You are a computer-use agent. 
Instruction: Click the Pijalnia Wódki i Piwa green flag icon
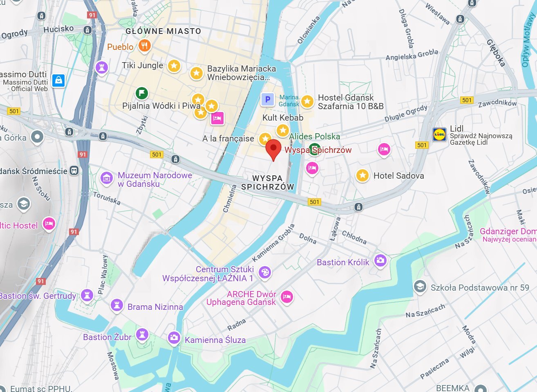click(x=141, y=93)
